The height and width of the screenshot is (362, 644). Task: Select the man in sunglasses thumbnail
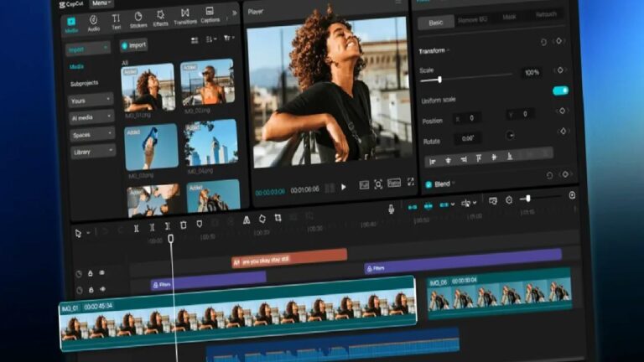[x=208, y=82]
